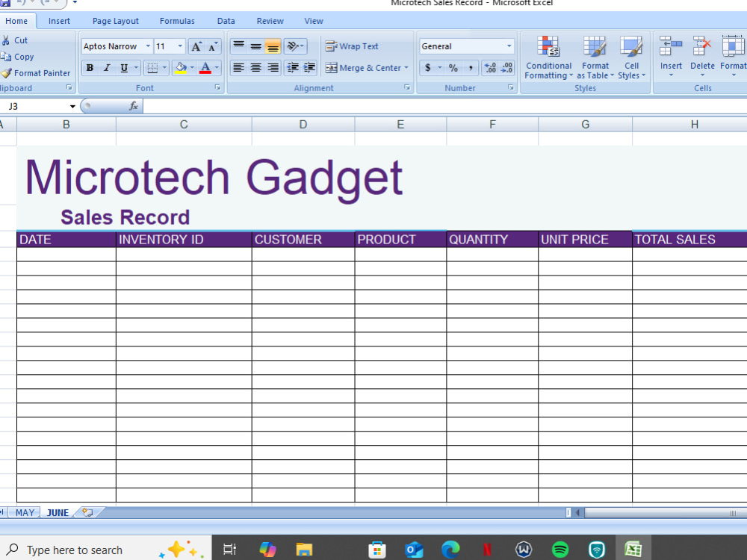The width and height of the screenshot is (747, 560).
Task: Select Middle Align icon
Action: [x=255, y=46]
